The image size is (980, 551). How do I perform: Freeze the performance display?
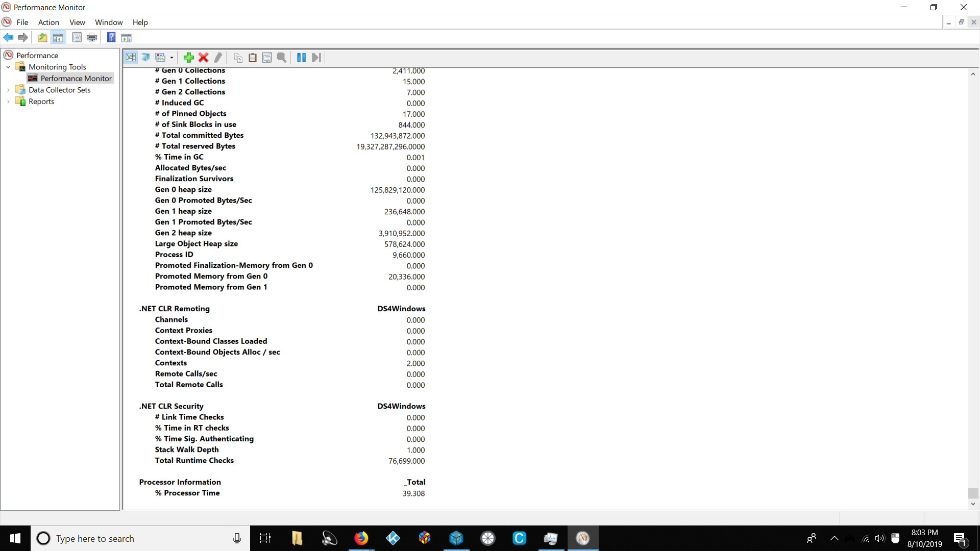tap(301, 57)
